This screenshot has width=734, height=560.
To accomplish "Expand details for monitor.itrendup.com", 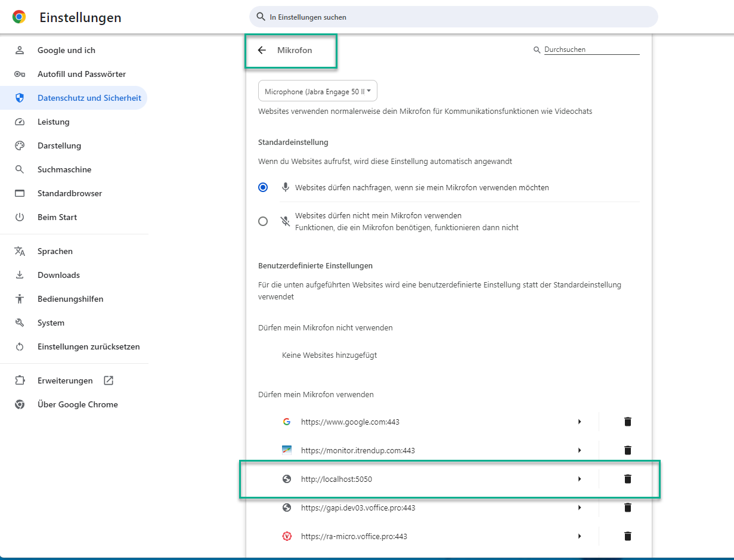I will (x=579, y=450).
